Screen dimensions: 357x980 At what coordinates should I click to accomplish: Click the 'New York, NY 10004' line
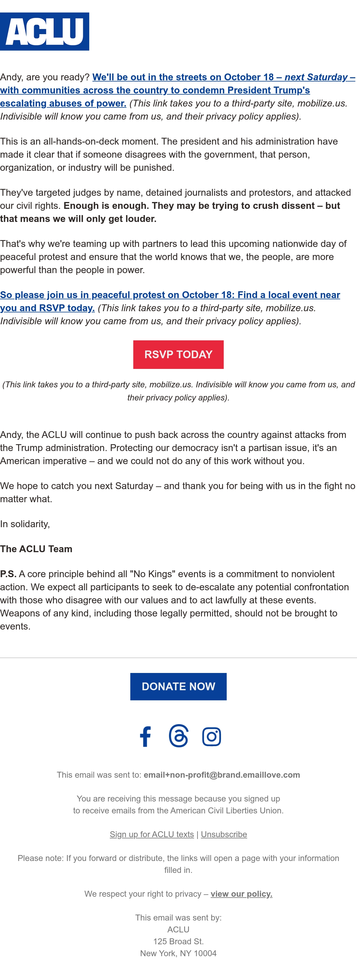coord(178,953)
